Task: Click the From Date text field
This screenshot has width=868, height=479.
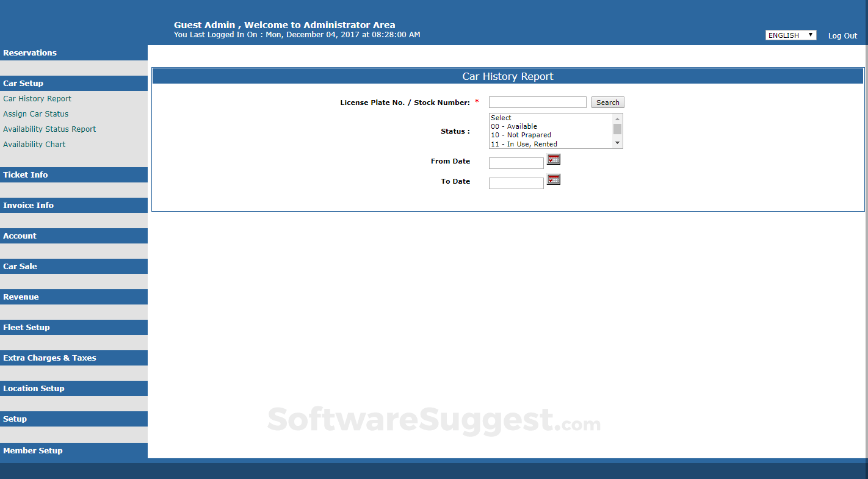Action: coord(516,163)
